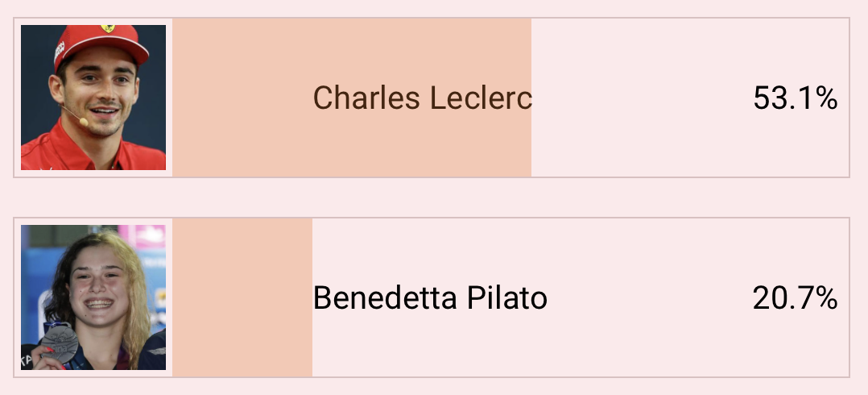The height and width of the screenshot is (395, 868).
Task: Click the headset microphone in Leclerc's photo
Action: (x=83, y=121)
